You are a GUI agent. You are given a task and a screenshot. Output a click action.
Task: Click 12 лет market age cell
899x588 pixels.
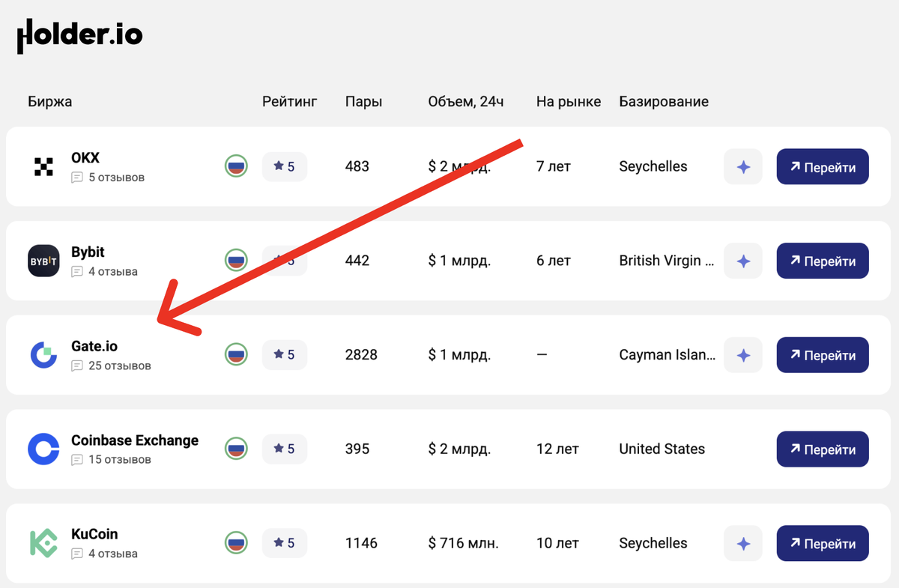click(557, 449)
